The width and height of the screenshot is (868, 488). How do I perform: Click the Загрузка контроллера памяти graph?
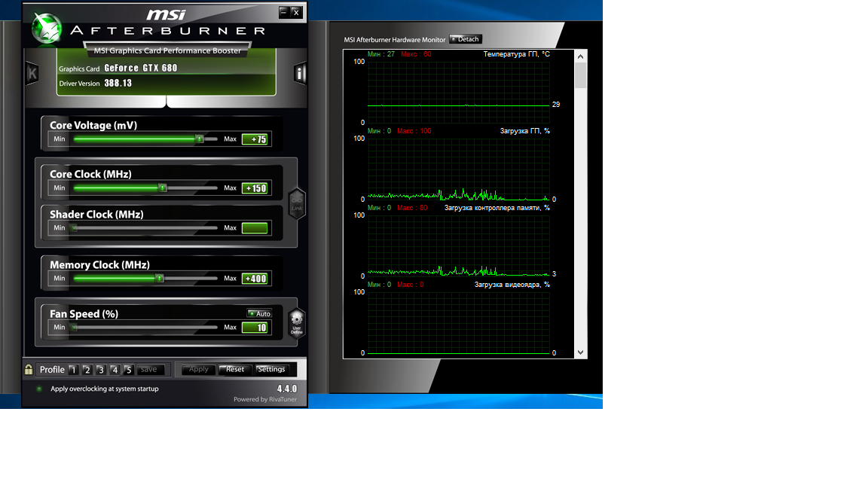point(458,246)
